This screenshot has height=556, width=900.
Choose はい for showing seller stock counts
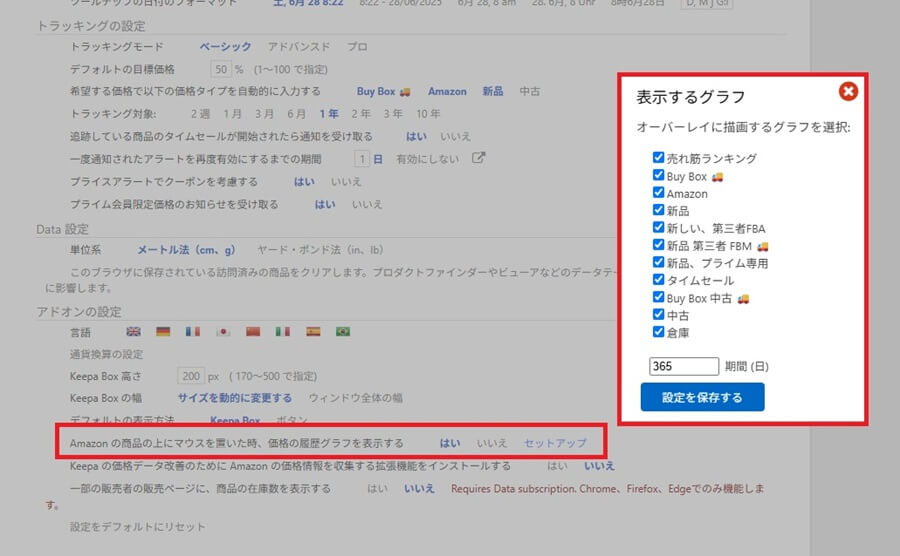coord(377,488)
